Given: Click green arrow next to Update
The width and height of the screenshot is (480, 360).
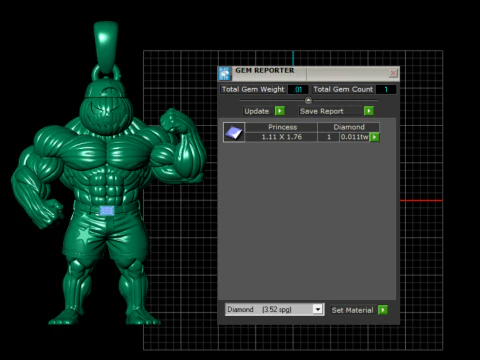Looking at the screenshot, I should (x=280, y=111).
